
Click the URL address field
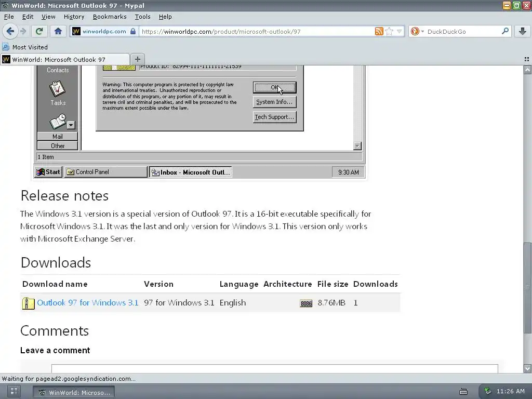256,32
